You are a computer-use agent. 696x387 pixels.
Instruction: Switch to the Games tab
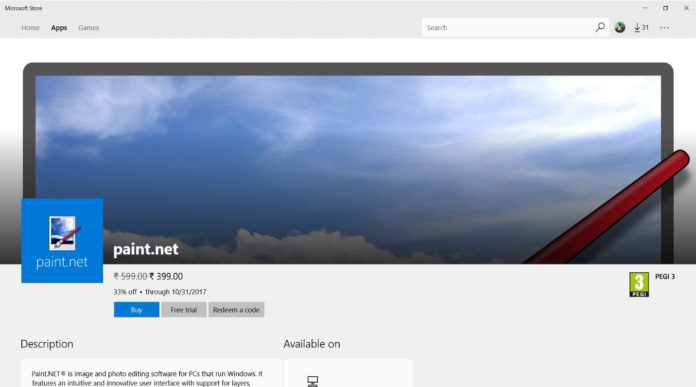click(88, 28)
